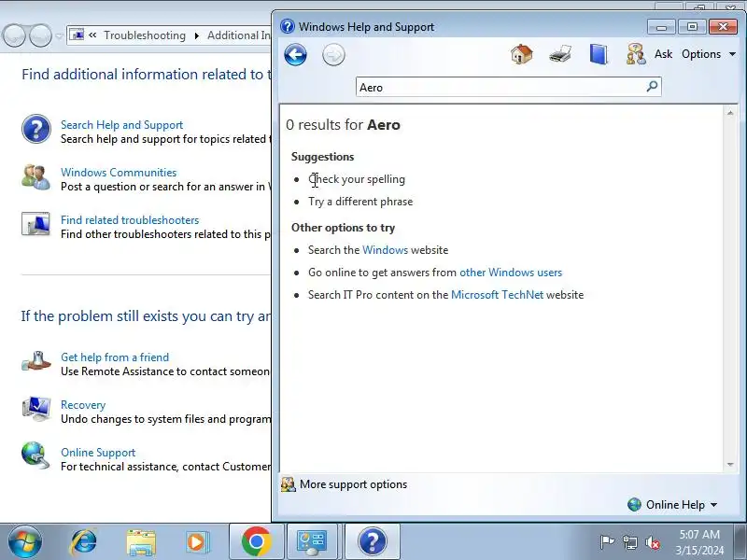The height and width of the screenshot is (560, 747).
Task: Switch to Control Panel taskbar button
Action: coord(313,541)
